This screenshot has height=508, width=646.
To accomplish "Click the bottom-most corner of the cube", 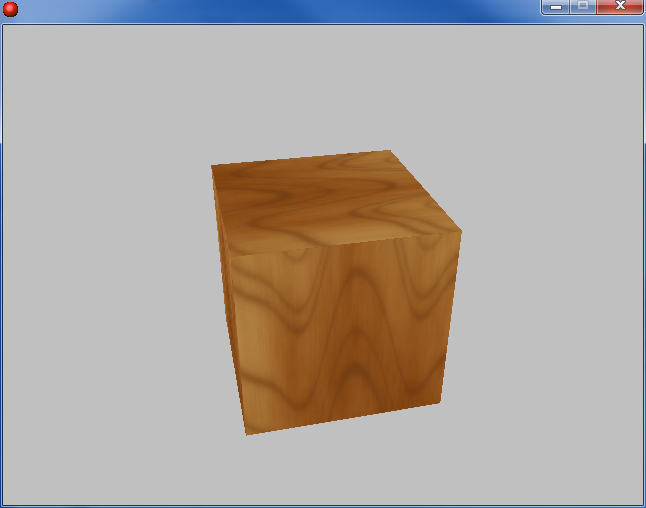I will click(246, 434).
